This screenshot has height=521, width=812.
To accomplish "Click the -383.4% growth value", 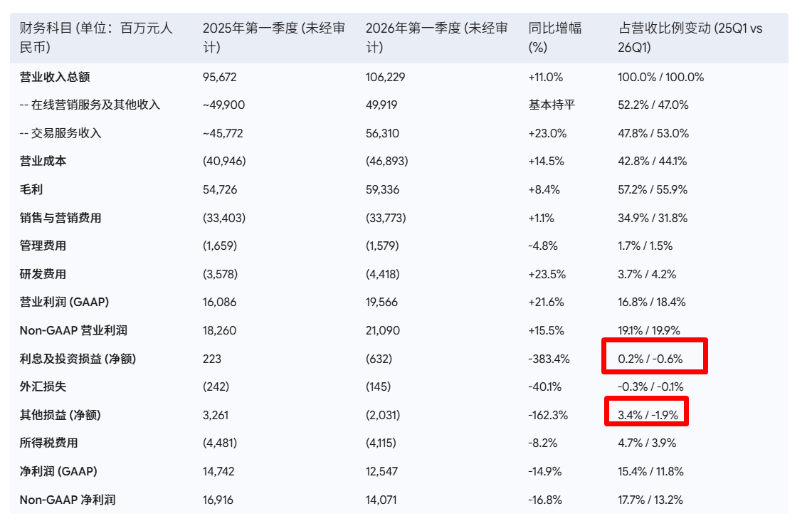I will (x=549, y=359).
